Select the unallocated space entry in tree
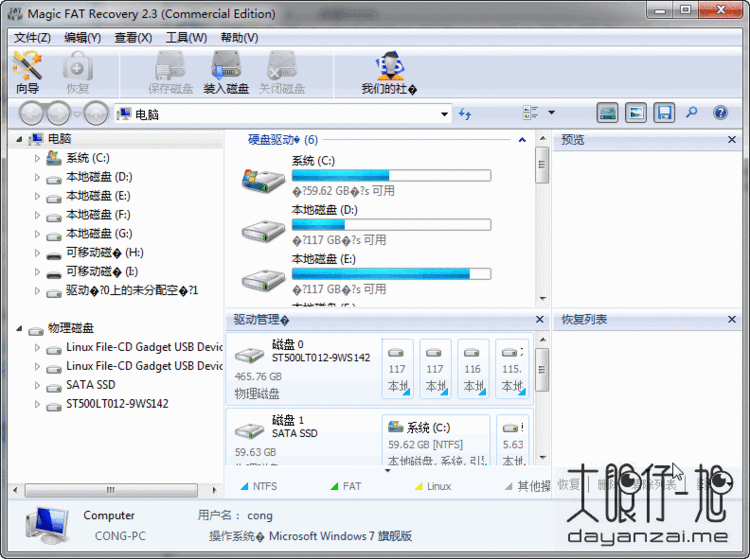750x559 pixels. click(x=132, y=290)
